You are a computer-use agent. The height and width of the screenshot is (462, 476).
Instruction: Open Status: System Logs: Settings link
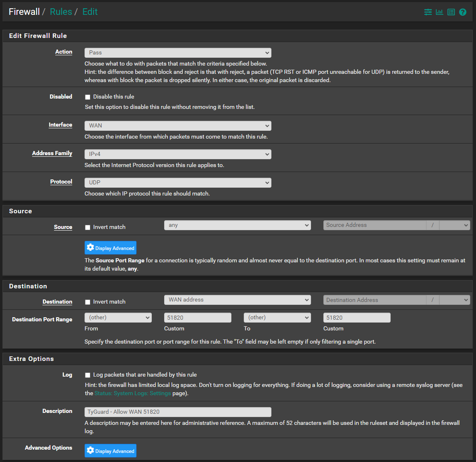pos(132,394)
